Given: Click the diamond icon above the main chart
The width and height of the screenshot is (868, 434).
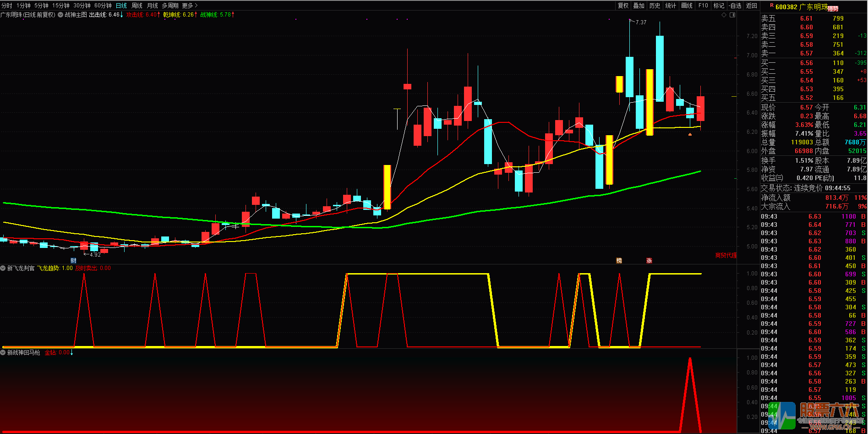Looking at the screenshot, I should 724,15.
